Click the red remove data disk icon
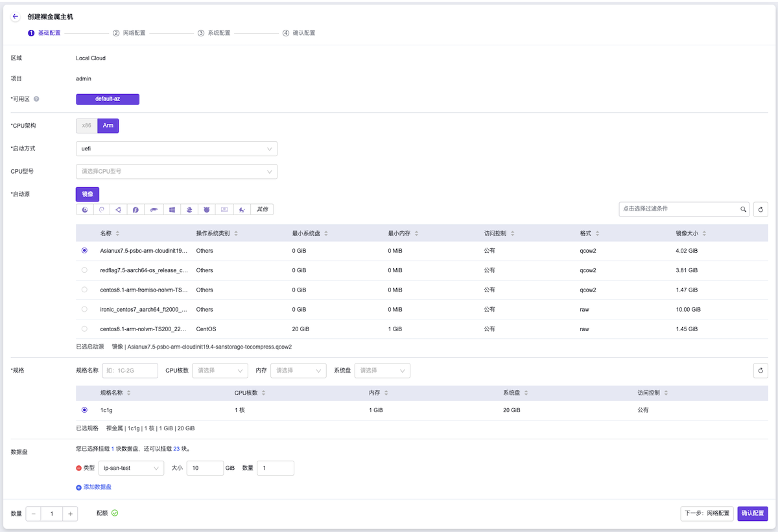 [x=79, y=468]
